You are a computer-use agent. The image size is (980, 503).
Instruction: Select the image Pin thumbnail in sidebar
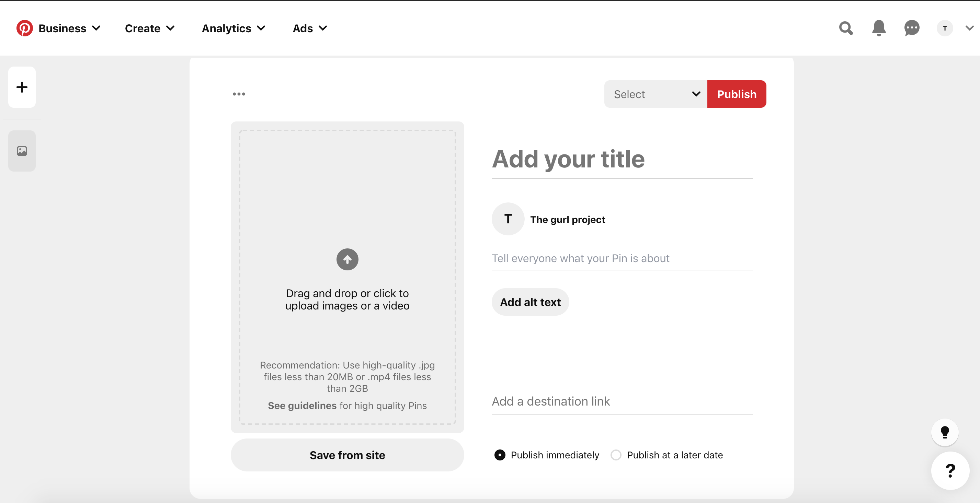[22, 151]
